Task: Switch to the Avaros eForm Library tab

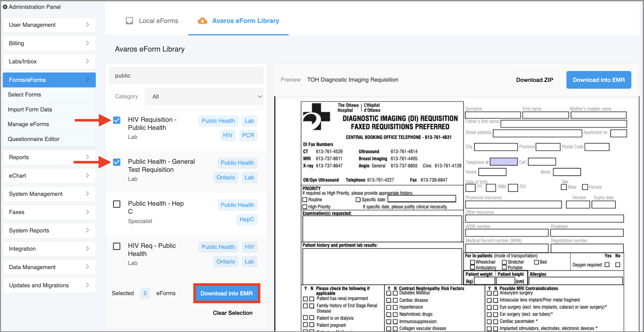Action: coord(238,21)
